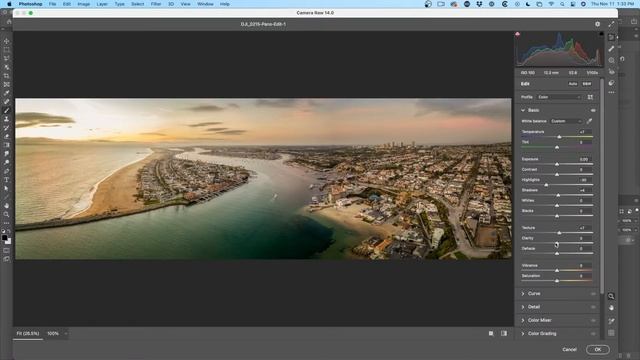Open the Select menu
Screen dimensions: 640x360
[138, 4]
